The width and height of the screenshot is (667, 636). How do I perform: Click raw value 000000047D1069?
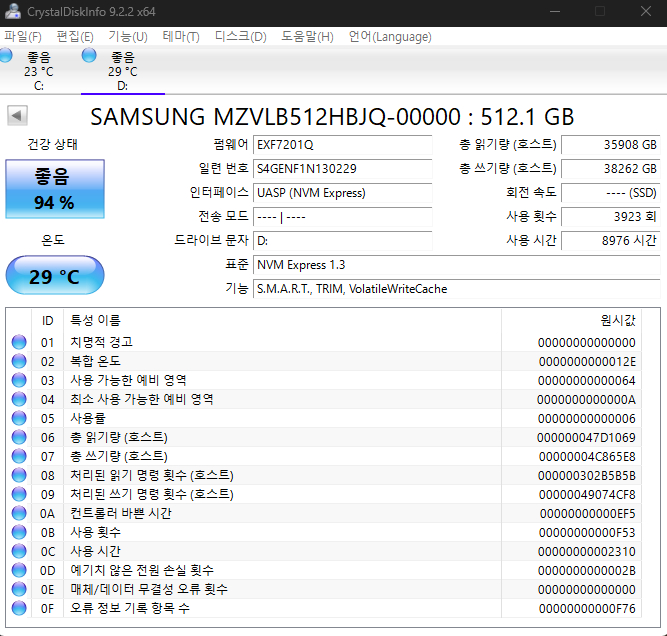click(586, 437)
